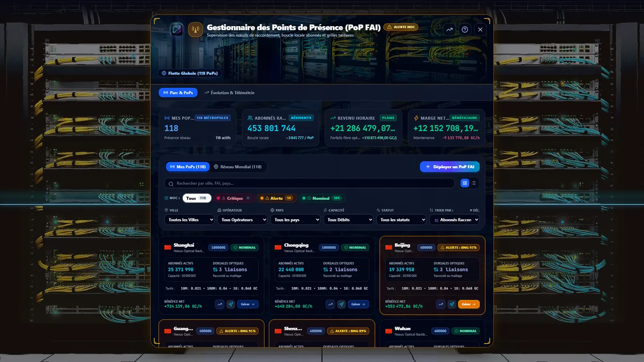The width and height of the screenshot is (644, 362).
Task: Open the Tous Débits dropdown
Action: (349, 220)
